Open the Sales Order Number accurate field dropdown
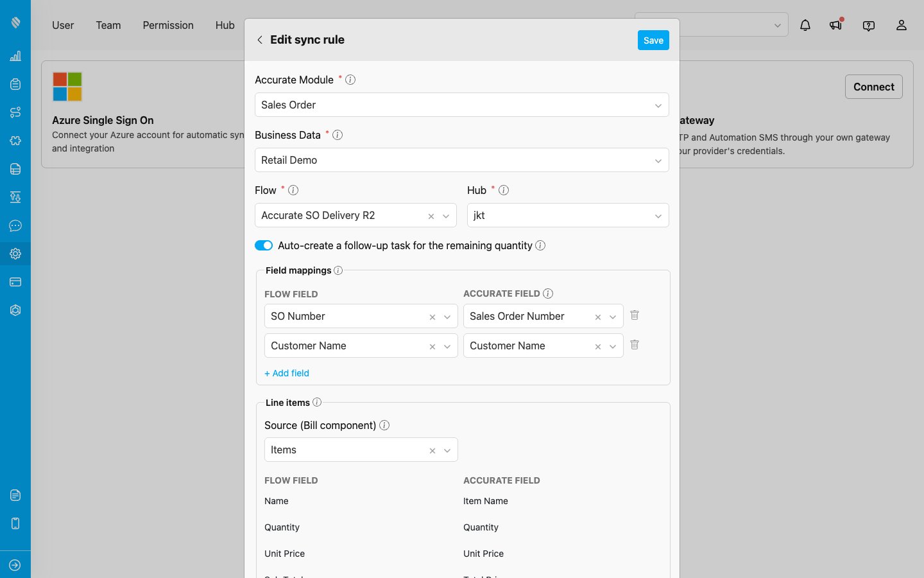This screenshot has height=578, width=924. 543,316
